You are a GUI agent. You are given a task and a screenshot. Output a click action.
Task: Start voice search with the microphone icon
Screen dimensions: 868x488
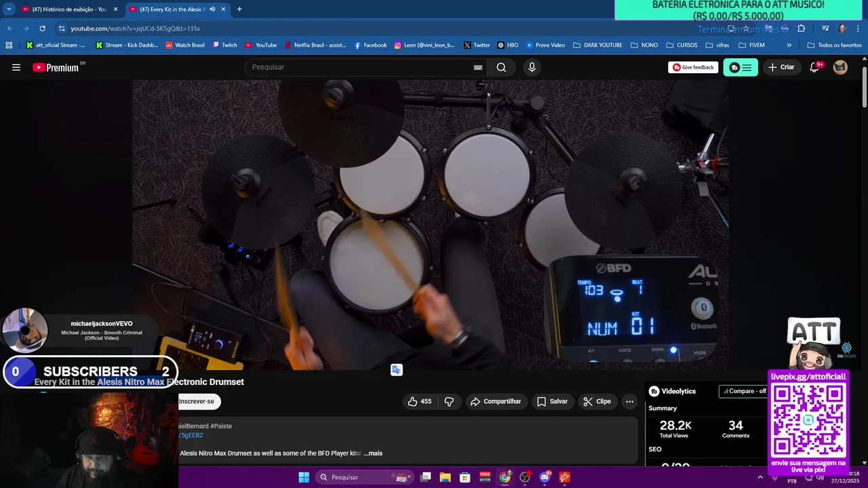[x=532, y=67]
